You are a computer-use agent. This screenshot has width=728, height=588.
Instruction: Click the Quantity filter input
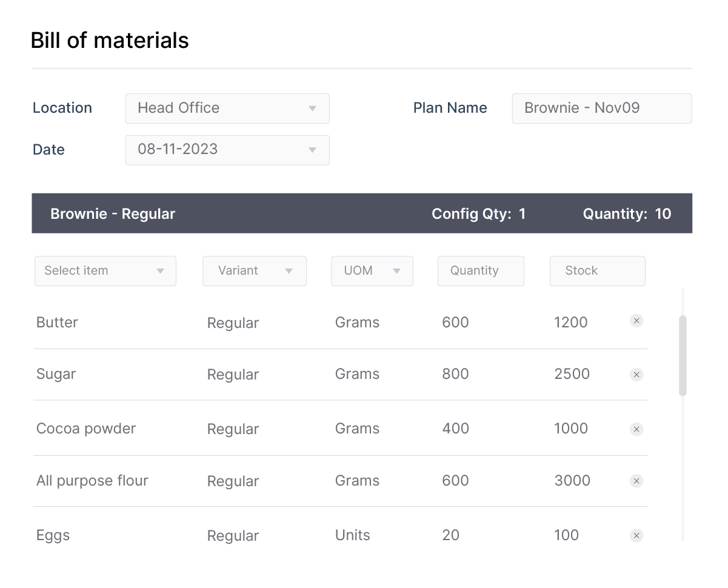tap(481, 271)
